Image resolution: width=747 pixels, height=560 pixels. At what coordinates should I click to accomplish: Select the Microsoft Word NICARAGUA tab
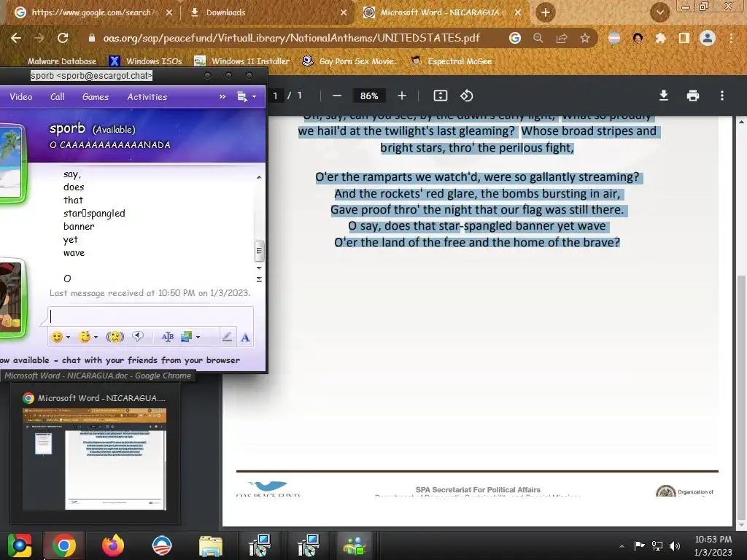tap(441, 12)
